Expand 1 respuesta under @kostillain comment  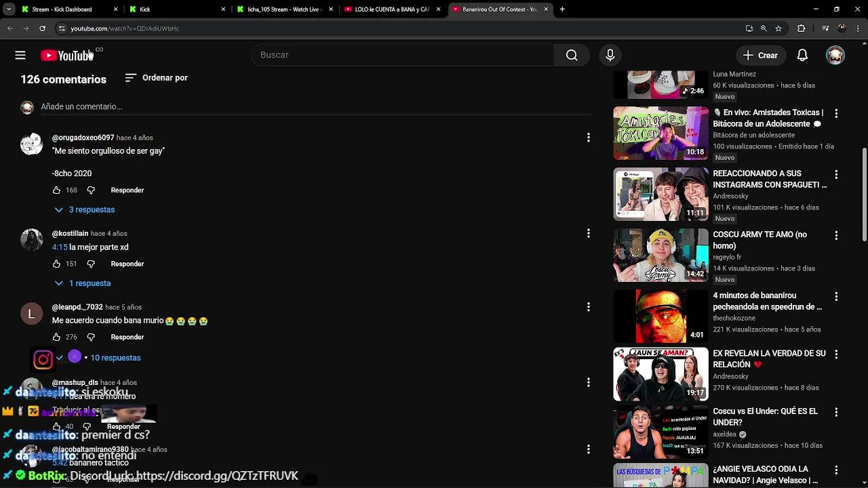pos(83,283)
